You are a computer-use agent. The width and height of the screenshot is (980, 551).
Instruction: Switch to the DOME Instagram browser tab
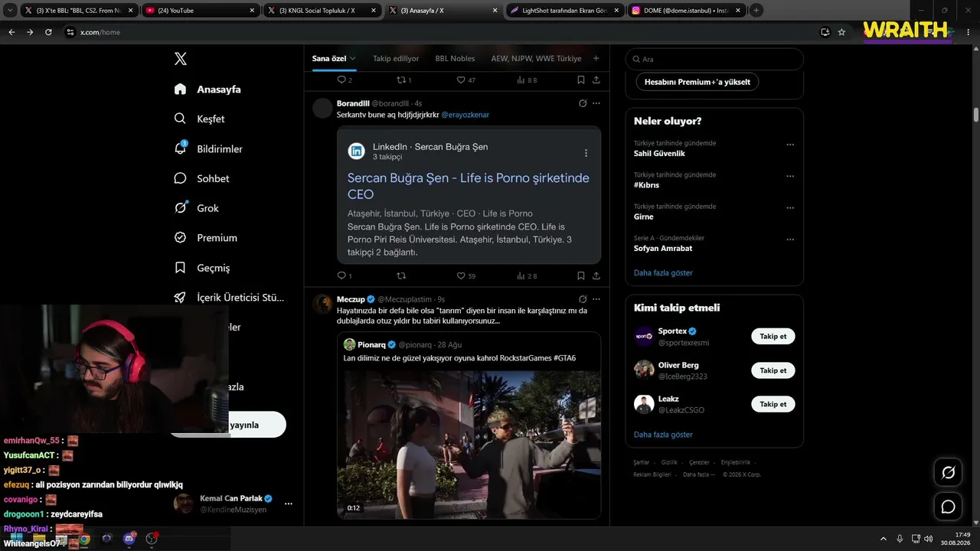coord(685,11)
